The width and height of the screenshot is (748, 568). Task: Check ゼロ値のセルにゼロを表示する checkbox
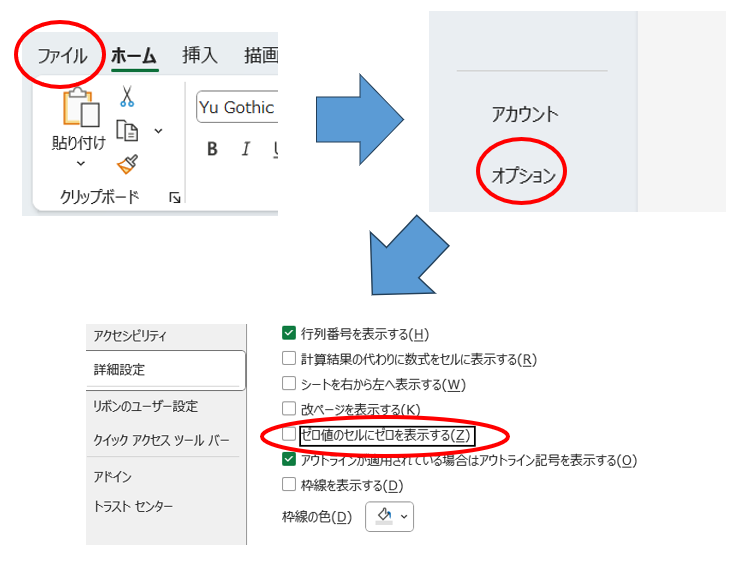[x=289, y=434]
